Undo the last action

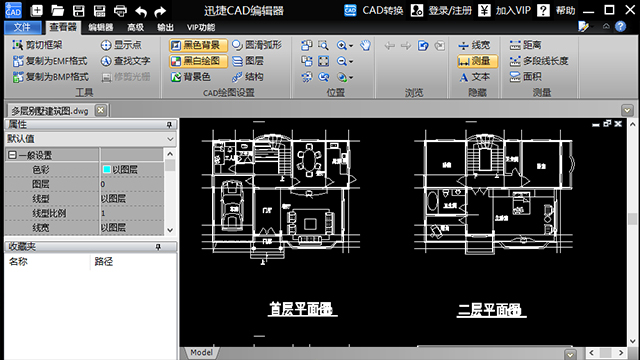click(x=141, y=11)
